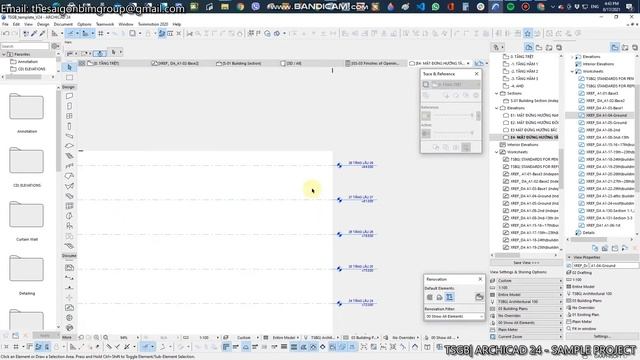Collapse the Sections folder in Navigator

tap(497, 93)
